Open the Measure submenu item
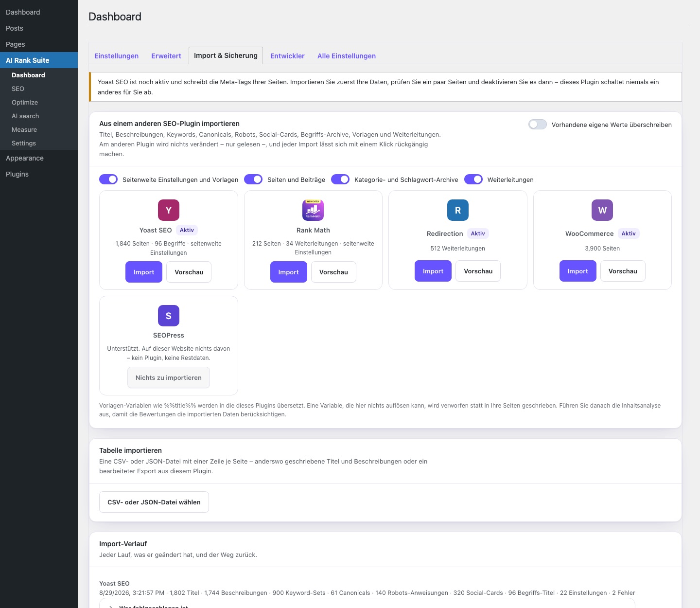 pyautogui.click(x=39, y=129)
